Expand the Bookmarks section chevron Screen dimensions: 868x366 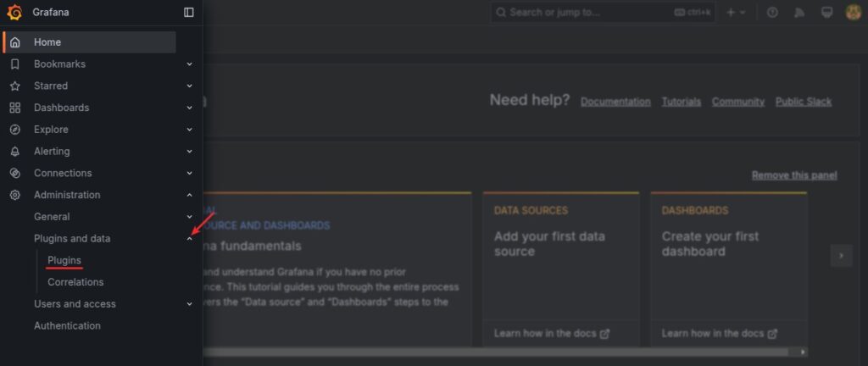(189, 64)
